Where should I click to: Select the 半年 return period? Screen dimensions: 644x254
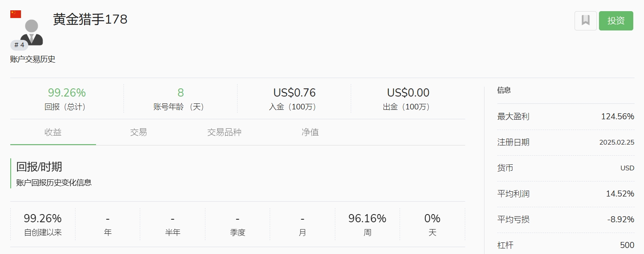click(173, 225)
